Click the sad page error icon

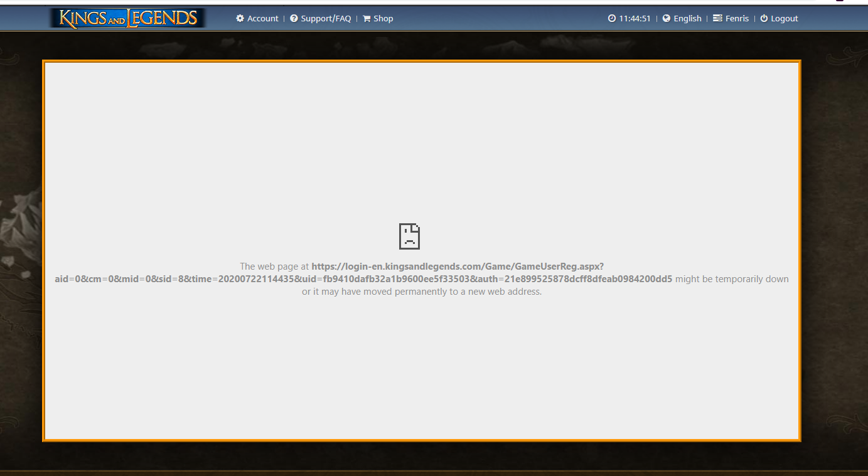point(409,236)
